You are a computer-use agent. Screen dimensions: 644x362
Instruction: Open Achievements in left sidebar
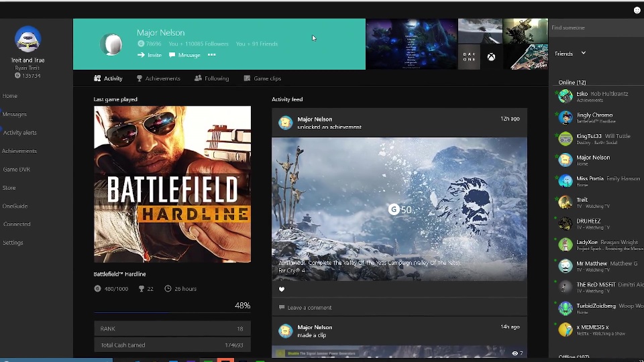(19, 151)
